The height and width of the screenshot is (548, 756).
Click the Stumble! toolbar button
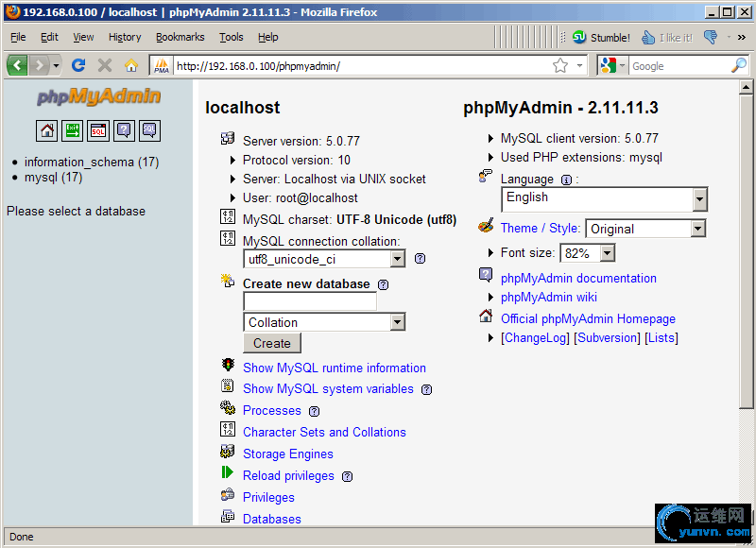click(601, 37)
